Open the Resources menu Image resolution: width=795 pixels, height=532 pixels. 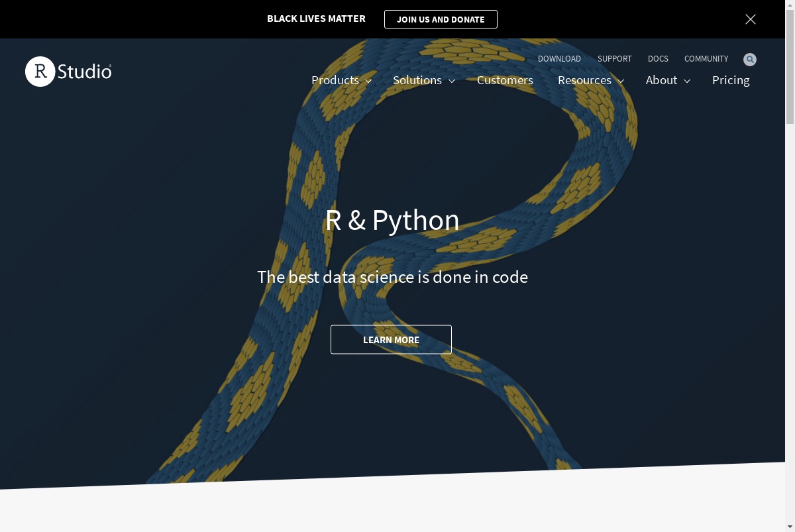(584, 80)
